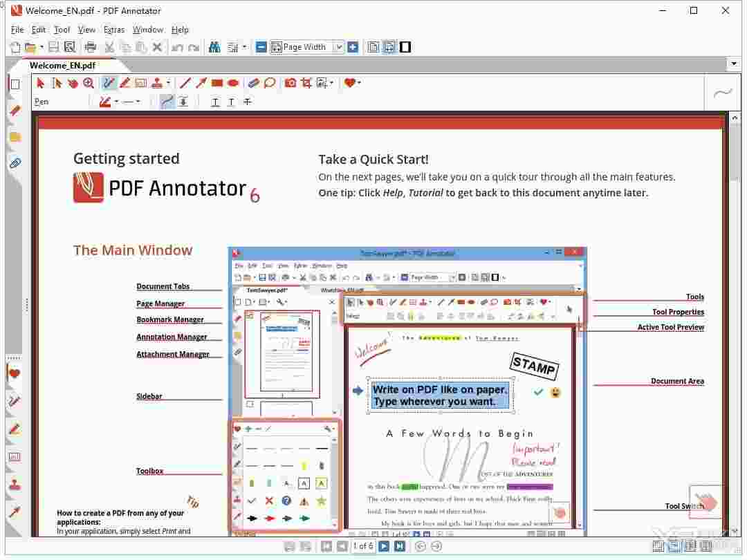Open the Page Width zoom dropdown
This screenshot has height=560, width=747.
click(x=338, y=47)
